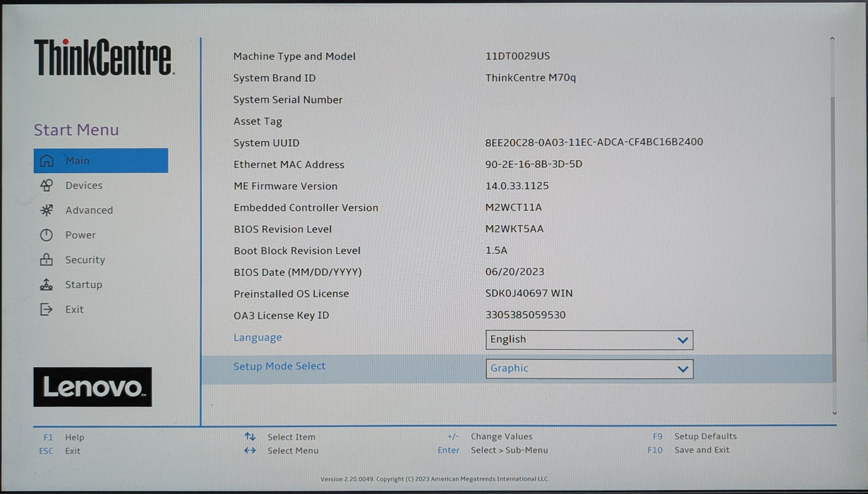This screenshot has width=868, height=494.
Task: Click the Preinstalled OS License value SDK0J40697 WIN
Action: [529, 293]
